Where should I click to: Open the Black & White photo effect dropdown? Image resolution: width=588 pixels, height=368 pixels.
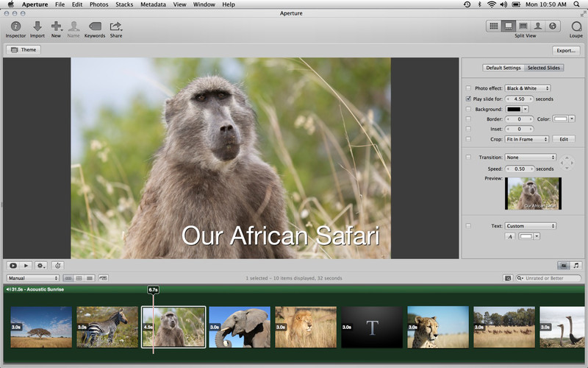point(528,88)
